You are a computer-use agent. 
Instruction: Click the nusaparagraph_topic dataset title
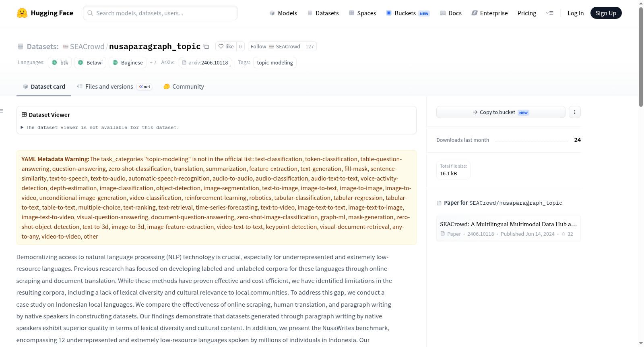(155, 46)
